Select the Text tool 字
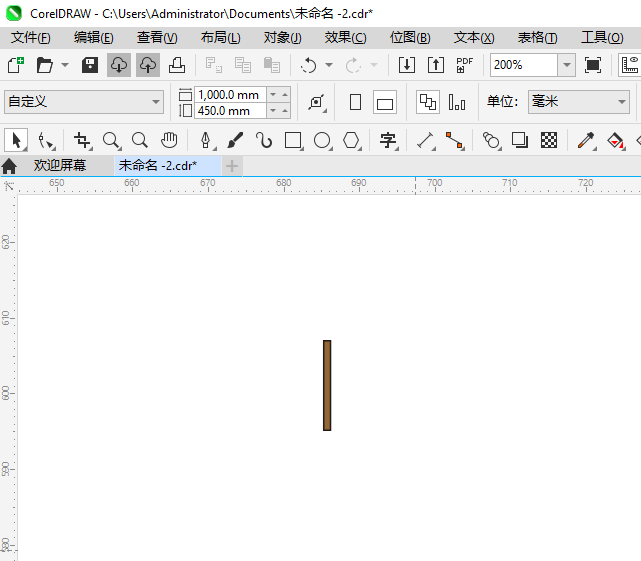Viewport: 641px width, 561px height. 388,141
